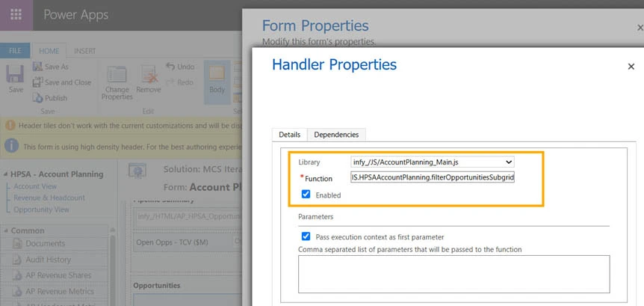Screen dimensions: 644x306
Task: Click the Undo label
Action: [186, 67]
